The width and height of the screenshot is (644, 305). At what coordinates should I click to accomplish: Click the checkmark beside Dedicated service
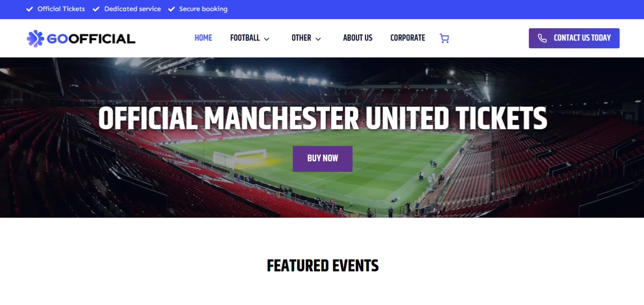[x=96, y=9]
